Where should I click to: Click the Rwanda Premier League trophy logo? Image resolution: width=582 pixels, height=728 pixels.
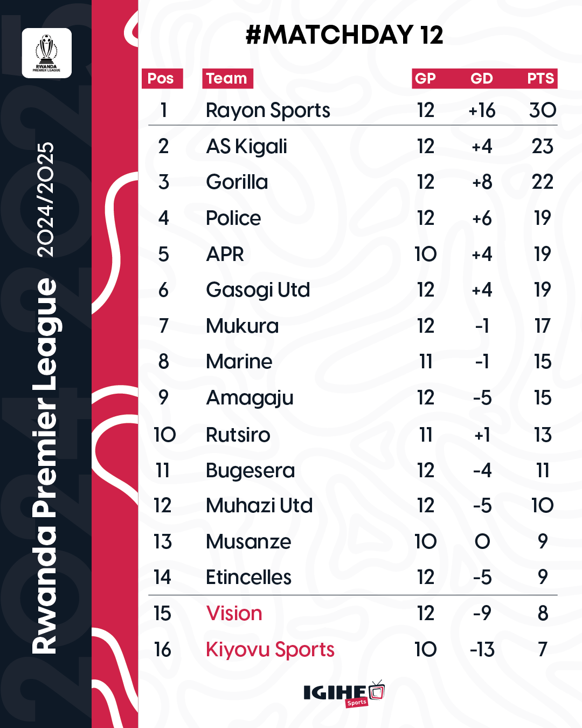pos(47,53)
